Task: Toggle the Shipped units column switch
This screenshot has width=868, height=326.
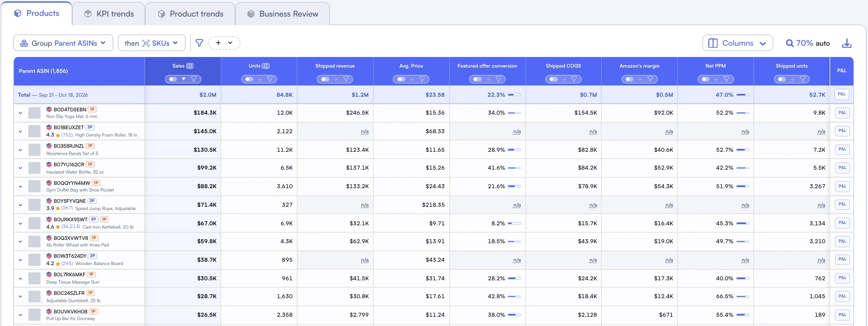Action: pyautogui.click(x=782, y=79)
